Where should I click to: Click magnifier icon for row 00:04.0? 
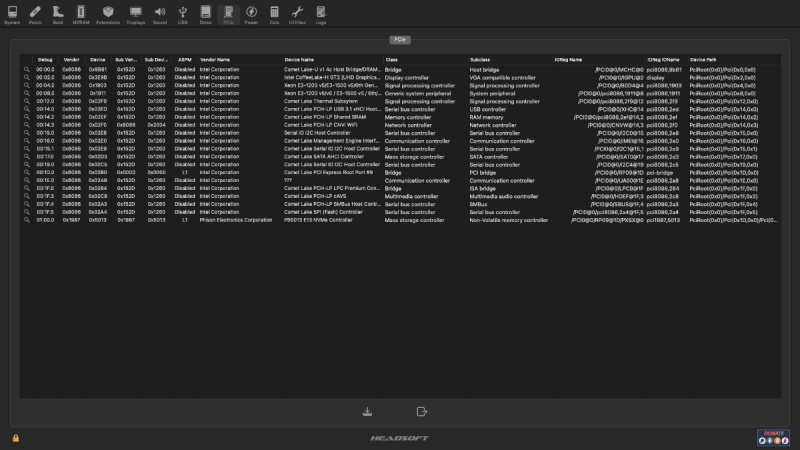(27, 85)
